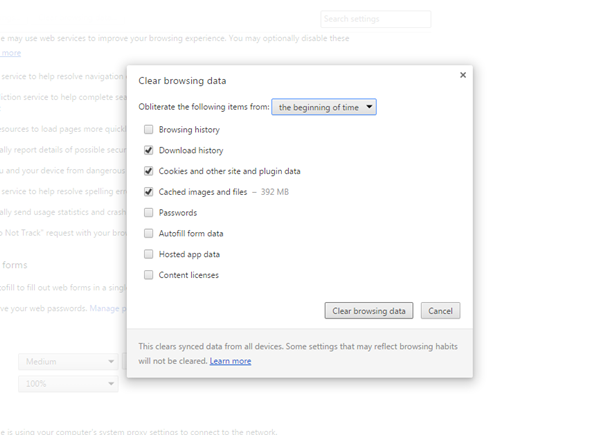Toggle the Content licenses checkbox
The height and width of the screenshot is (435, 600).
(x=149, y=275)
